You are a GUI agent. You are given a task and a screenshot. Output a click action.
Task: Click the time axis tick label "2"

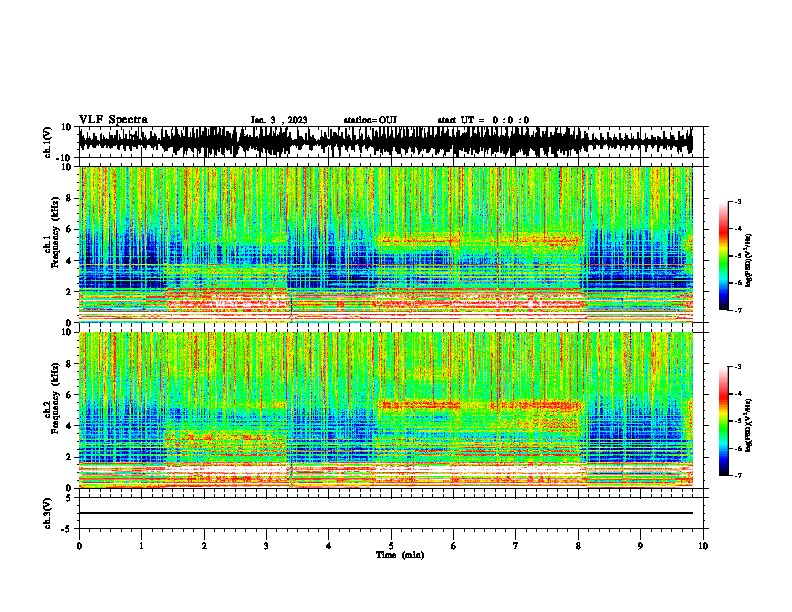[x=204, y=546]
